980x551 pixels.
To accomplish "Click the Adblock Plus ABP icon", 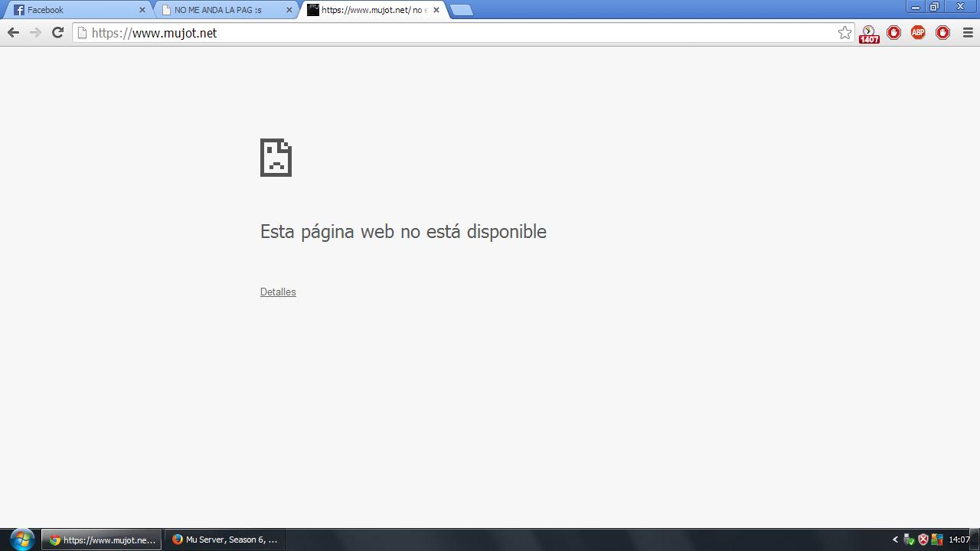I will (918, 32).
